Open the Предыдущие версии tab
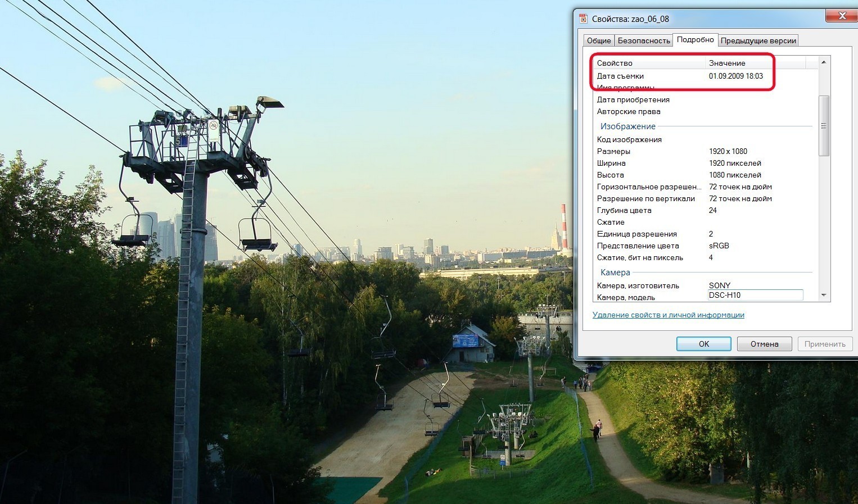The height and width of the screenshot is (504, 858). (x=758, y=40)
